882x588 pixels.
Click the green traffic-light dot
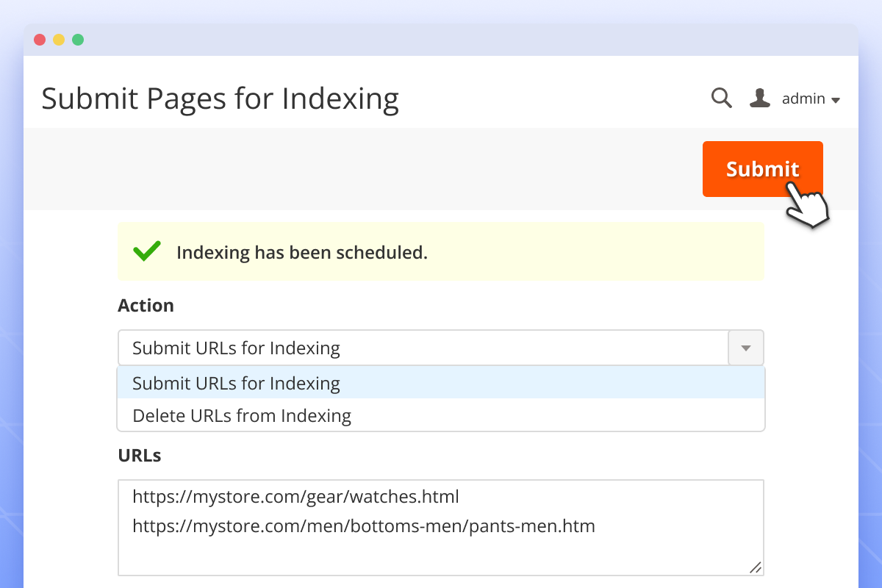pyautogui.click(x=77, y=40)
